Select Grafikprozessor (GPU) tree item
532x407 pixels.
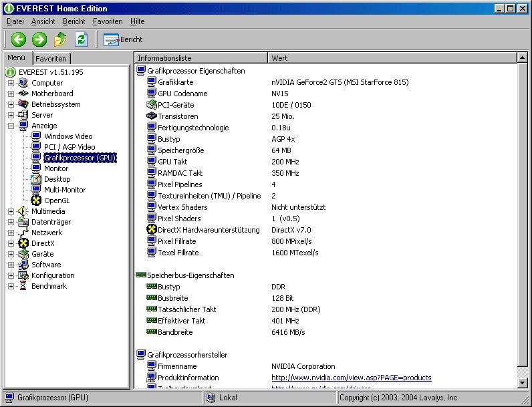coord(80,158)
